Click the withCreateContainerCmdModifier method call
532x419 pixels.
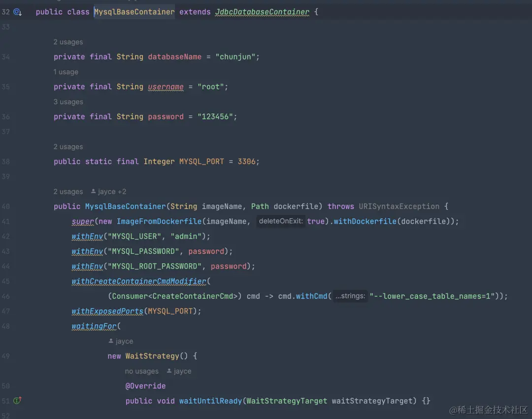click(139, 281)
